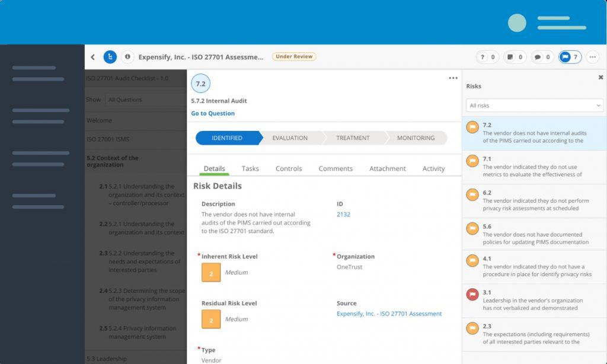This screenshot has height=364, width=607.
Task: Click the info icon next to assessment title
Action: [127, 57]
